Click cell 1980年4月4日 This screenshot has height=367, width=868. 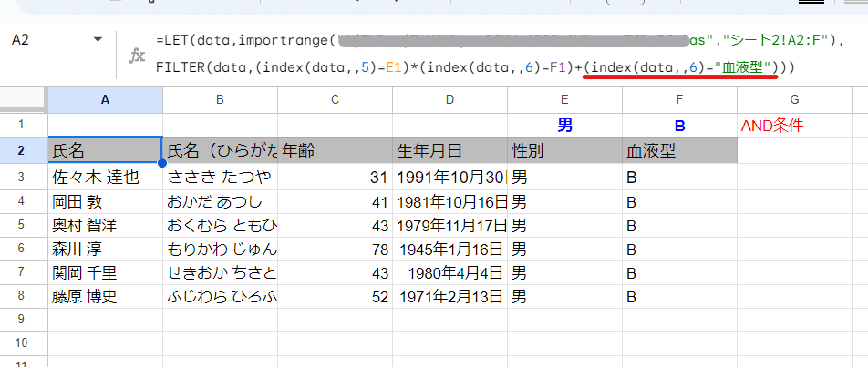point(449,273)
